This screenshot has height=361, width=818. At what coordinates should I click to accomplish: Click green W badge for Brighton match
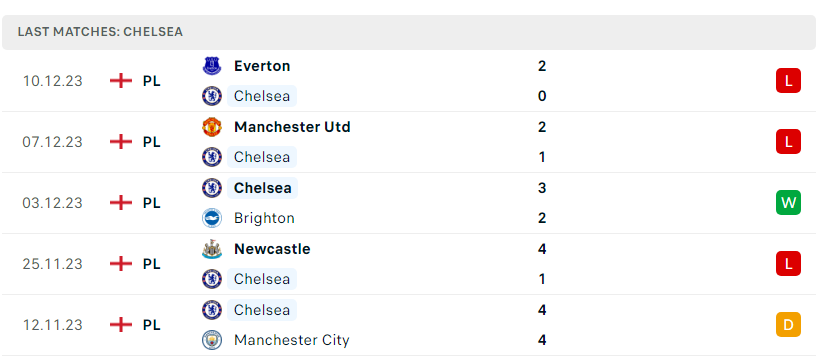click(788, 203)
